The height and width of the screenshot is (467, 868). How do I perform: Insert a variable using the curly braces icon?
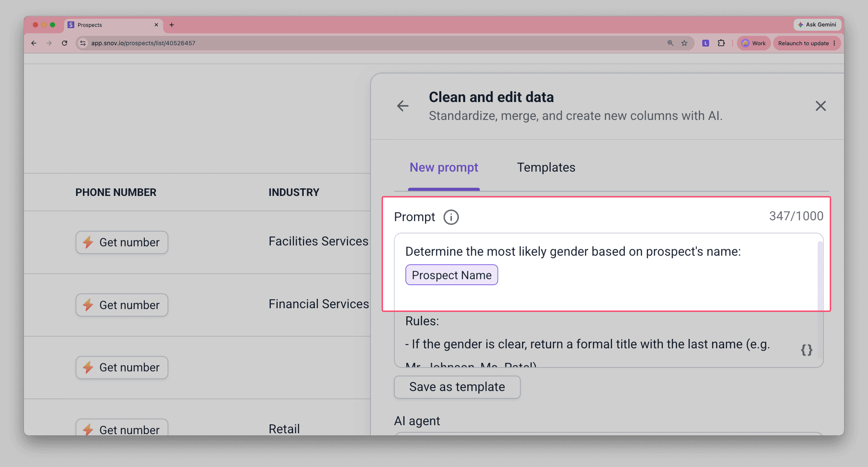coord(806,350)
